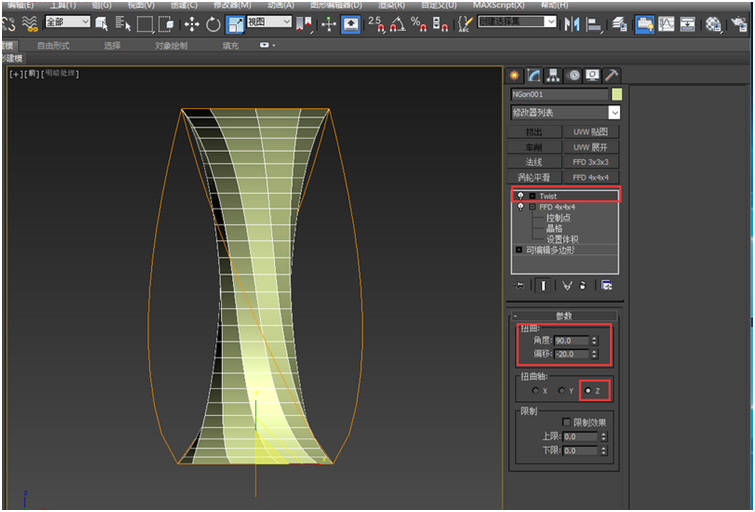Switch to the Create command panel
This screenshot has height=512, width=755.
point(514,76)
